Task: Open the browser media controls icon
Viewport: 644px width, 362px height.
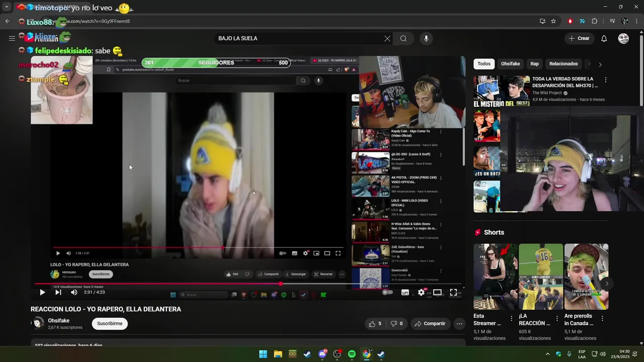Action: tap(612, 21)
